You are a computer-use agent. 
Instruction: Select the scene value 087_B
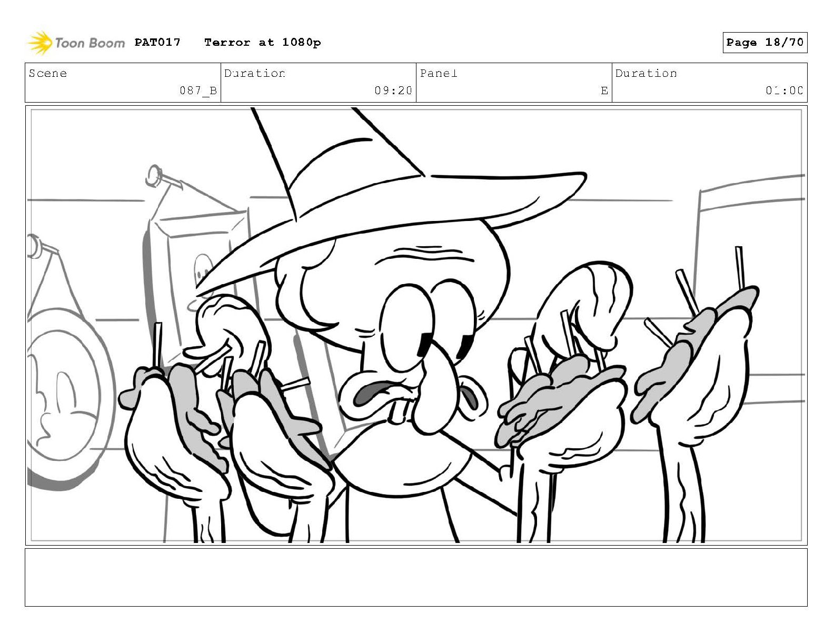click(x=198, y=90)
